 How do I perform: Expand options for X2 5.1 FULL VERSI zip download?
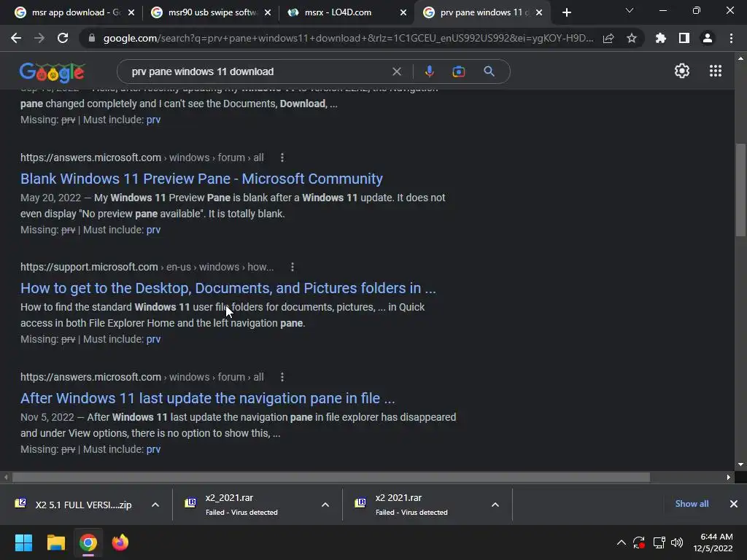click(x=155, y=505)
